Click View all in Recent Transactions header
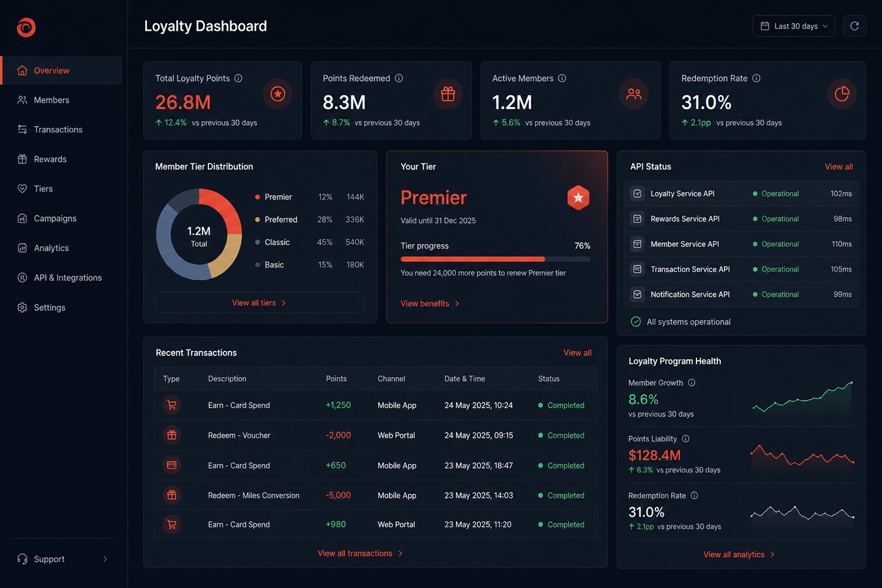The width and height of the screenshot is (882, 588). (578, 353)
